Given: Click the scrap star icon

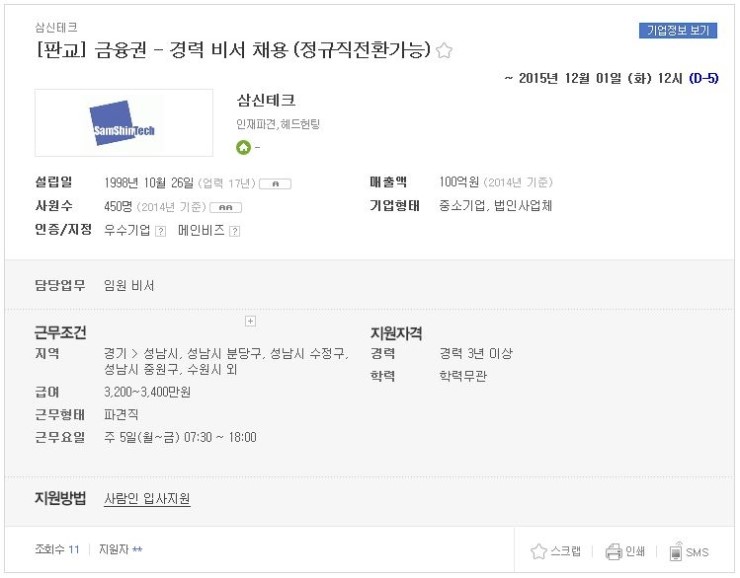Looking at the screenshot, I should coord(538,551).
